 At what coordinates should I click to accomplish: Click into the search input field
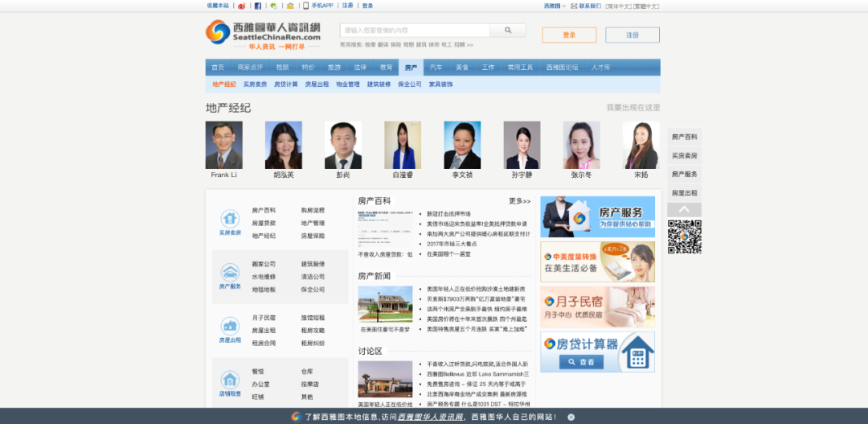point(414,31)
